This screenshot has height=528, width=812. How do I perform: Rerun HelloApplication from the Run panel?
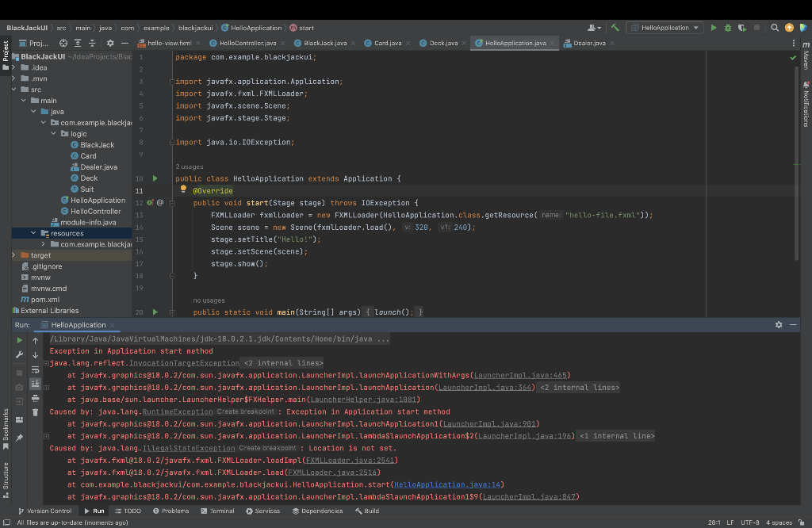tap(19, 340)
